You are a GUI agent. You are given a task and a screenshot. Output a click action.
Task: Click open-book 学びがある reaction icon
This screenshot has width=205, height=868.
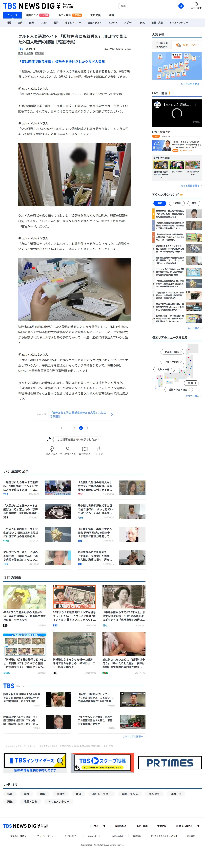tap(85, 449)
